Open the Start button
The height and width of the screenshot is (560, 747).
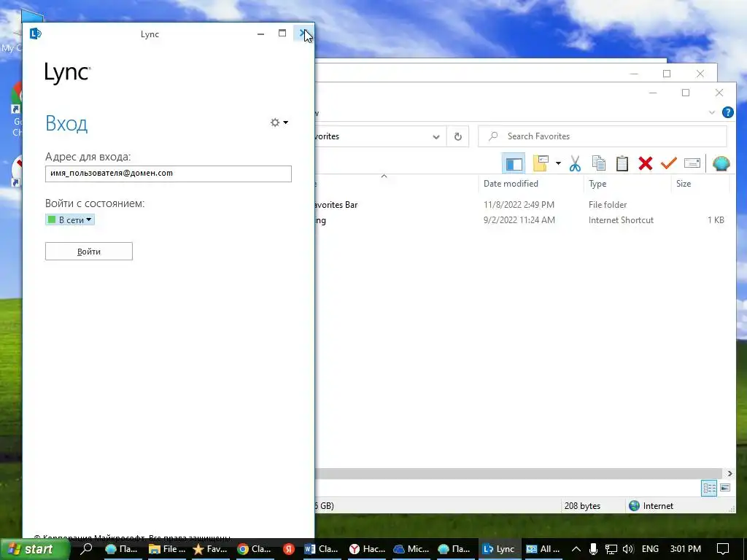(35, 549)
